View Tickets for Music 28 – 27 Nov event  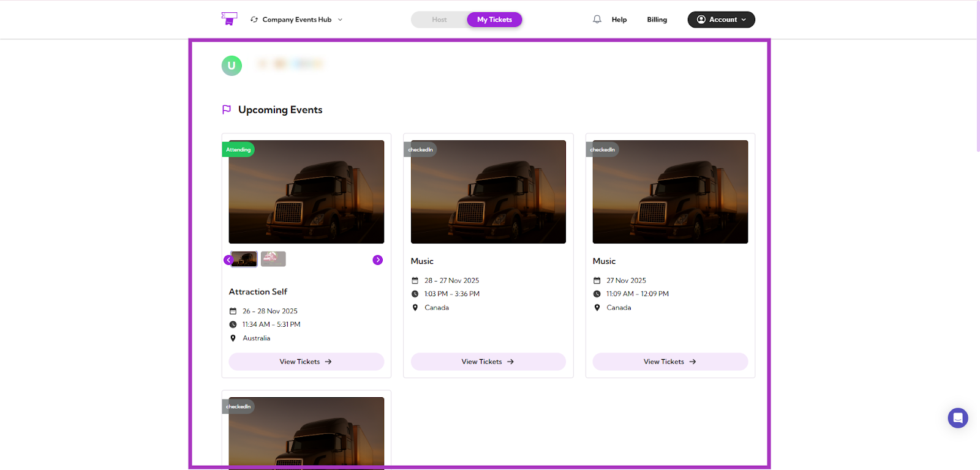tap(488, 362)
